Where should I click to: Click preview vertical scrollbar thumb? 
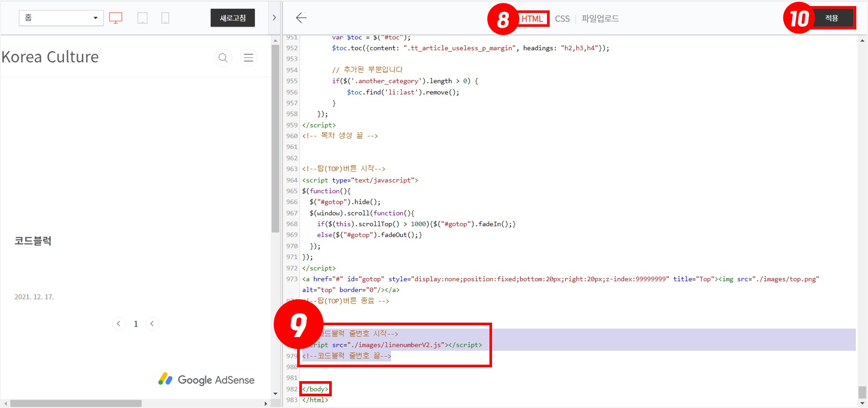[x=275, y=139]
